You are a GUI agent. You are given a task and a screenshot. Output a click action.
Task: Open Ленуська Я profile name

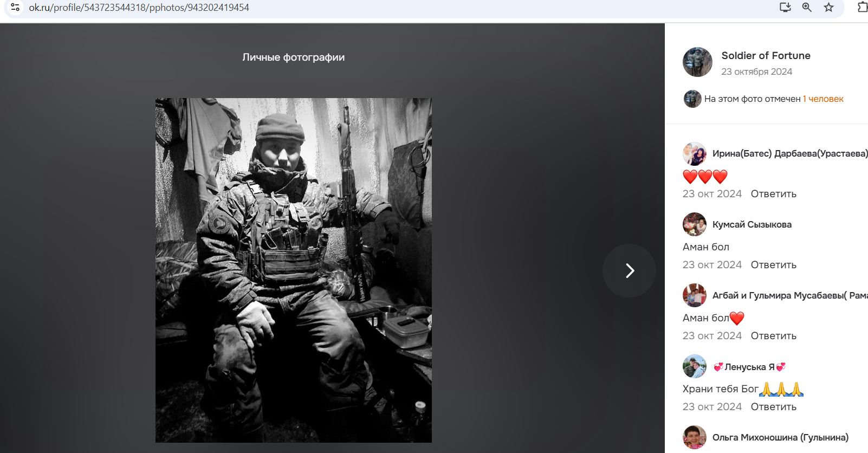[749, 367]
